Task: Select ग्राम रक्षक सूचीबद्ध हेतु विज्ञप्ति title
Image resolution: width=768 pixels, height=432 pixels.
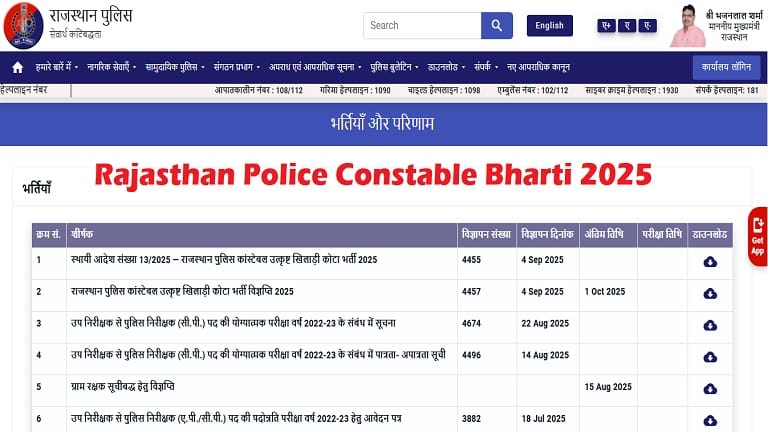Action: coord(122,386)
